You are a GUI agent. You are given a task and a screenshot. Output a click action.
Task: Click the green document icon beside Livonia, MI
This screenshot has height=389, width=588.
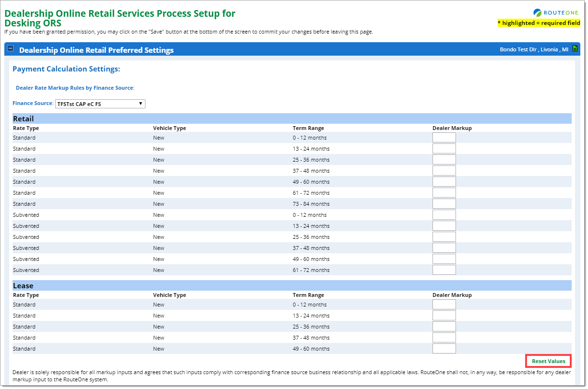pyautogui.click(x=575, y=49)
